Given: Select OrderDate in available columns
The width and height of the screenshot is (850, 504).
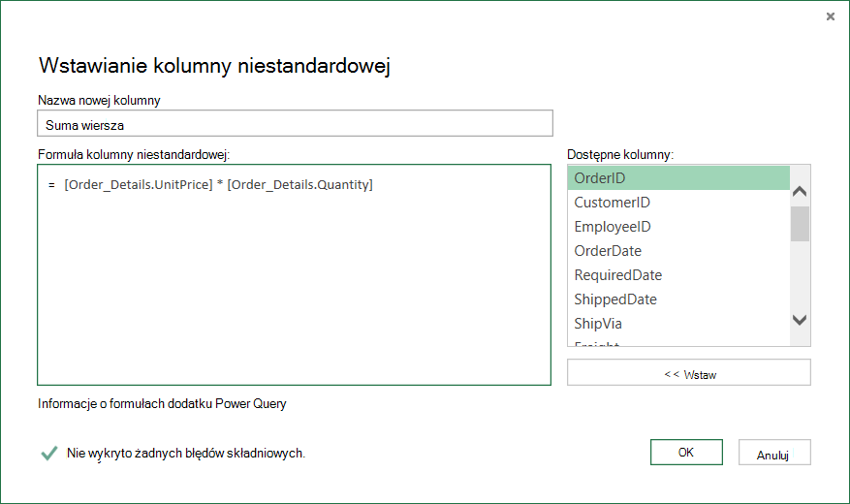Looking at the screenshot, I should (x=678, y=251).
